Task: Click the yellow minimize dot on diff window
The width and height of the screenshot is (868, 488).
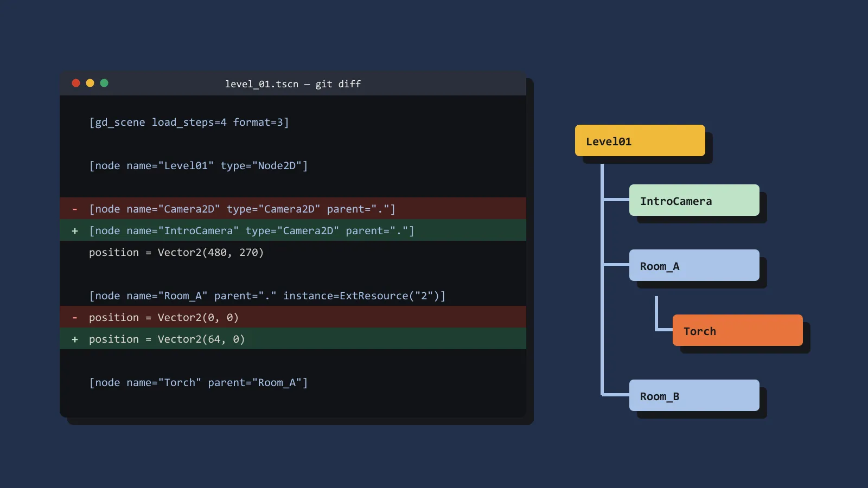Action: point(90,83)
